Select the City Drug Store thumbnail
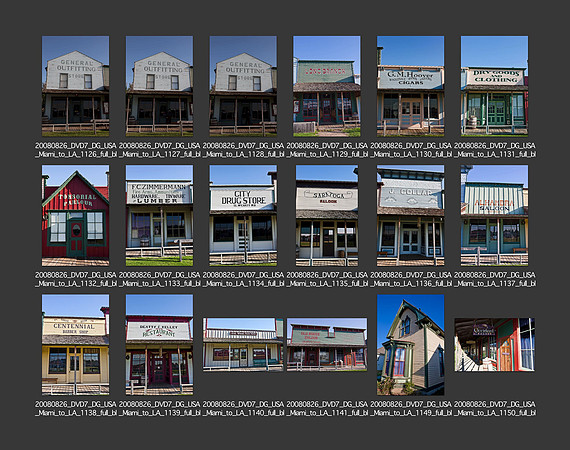570x450 pixels. pos(243,216)
